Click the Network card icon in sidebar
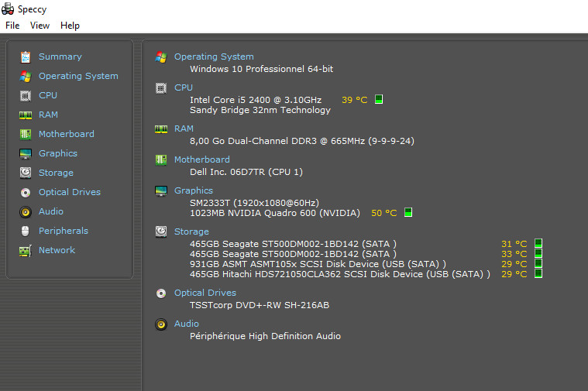 tap(26, 250)
